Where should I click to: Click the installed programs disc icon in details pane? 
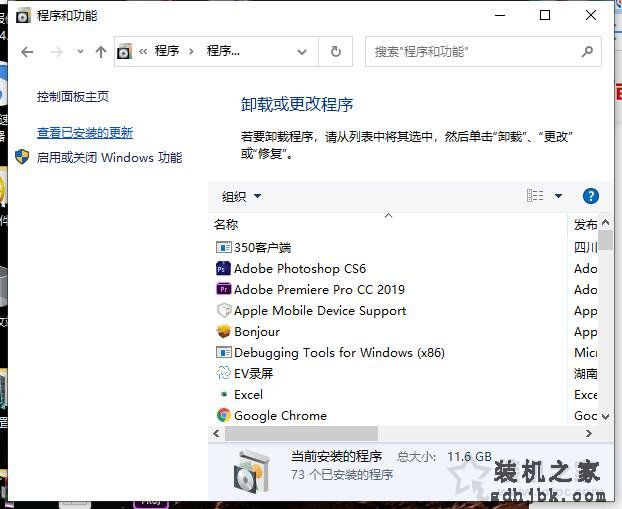[x=252, y=471]
